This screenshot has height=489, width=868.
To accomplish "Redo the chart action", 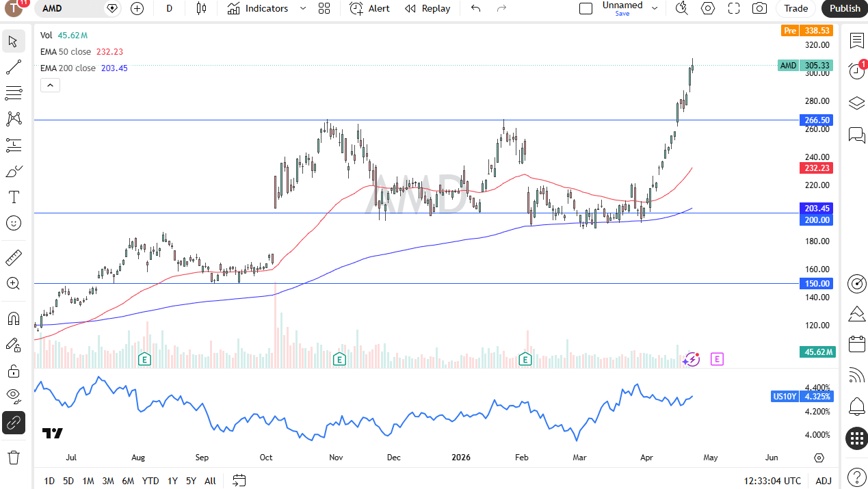I will coord(501,8).
